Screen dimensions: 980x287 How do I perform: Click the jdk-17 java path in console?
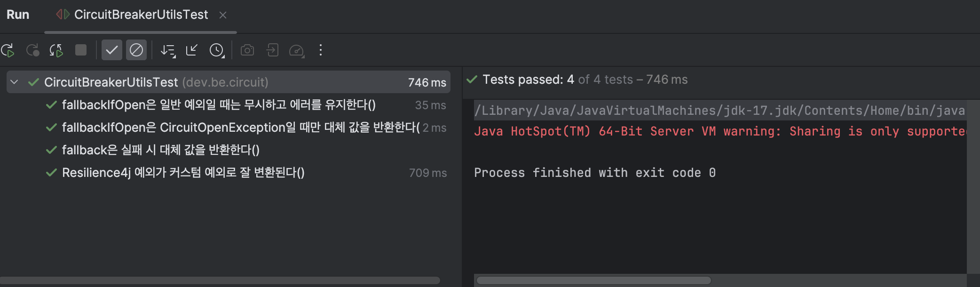719,111
